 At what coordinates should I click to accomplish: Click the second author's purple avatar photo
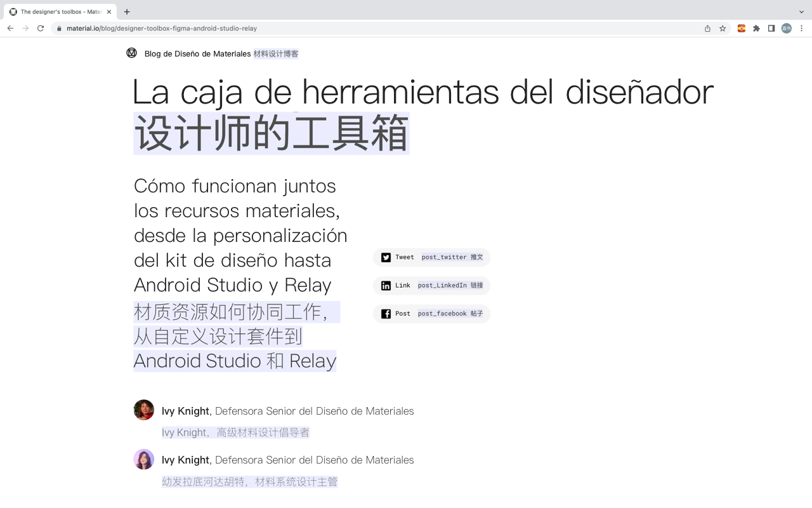(144, 459)
